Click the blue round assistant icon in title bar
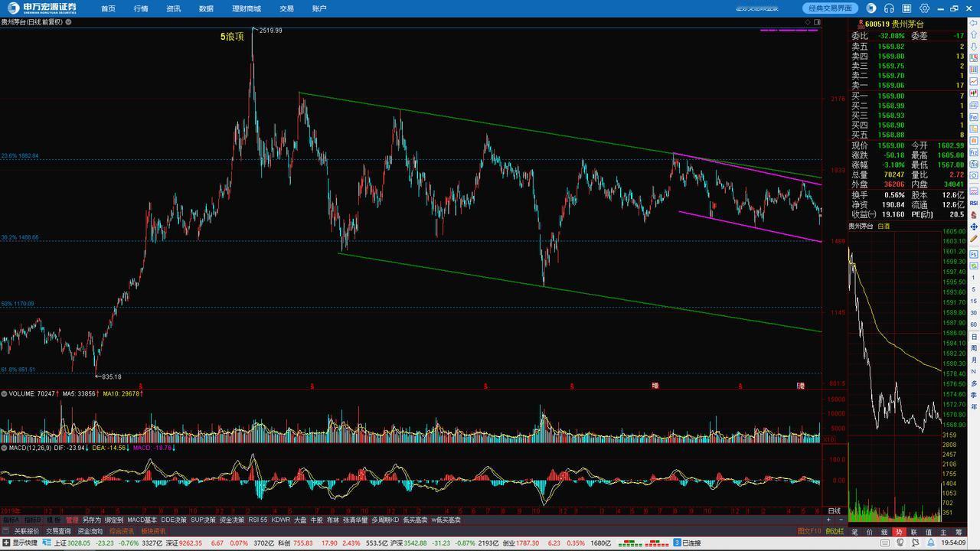Viewport: 980px width, 551px height. [871, 8]
